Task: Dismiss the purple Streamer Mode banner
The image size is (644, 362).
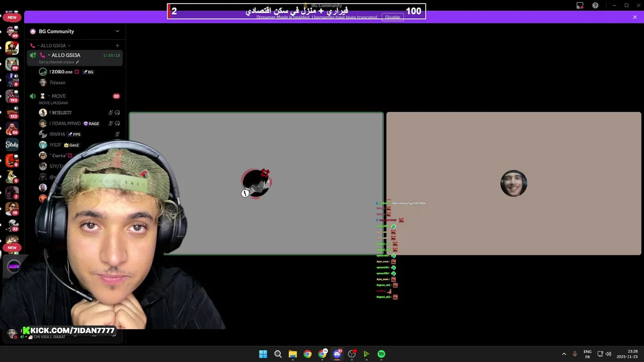Action: (x=635, y=17)
